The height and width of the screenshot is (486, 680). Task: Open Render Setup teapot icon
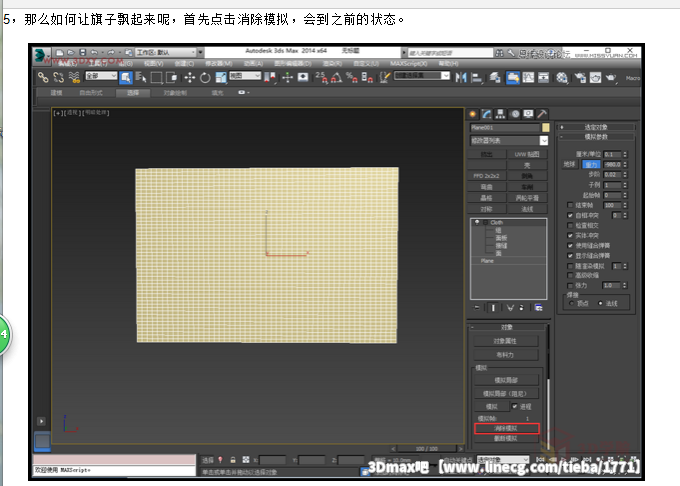coord(580,78)
